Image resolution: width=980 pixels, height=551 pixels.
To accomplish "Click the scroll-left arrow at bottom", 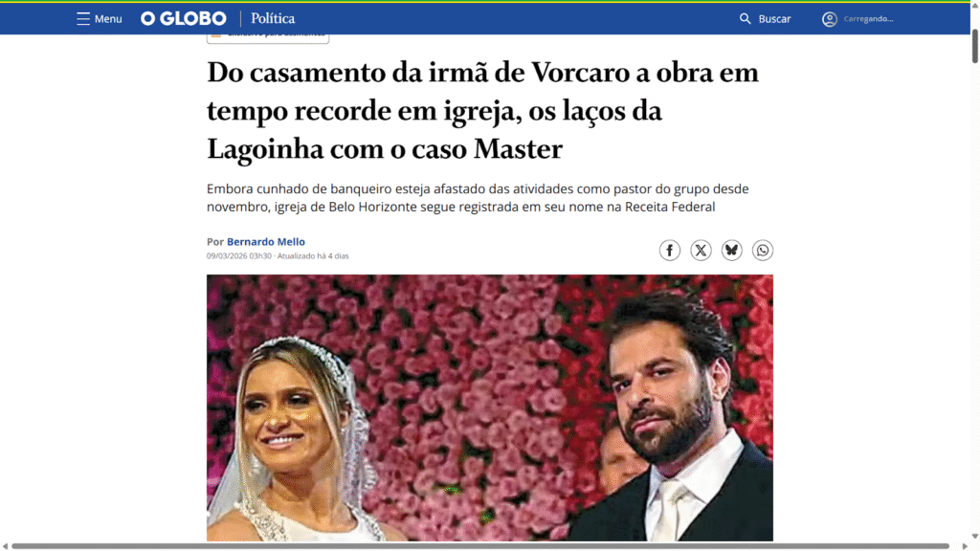I will 5,546.
